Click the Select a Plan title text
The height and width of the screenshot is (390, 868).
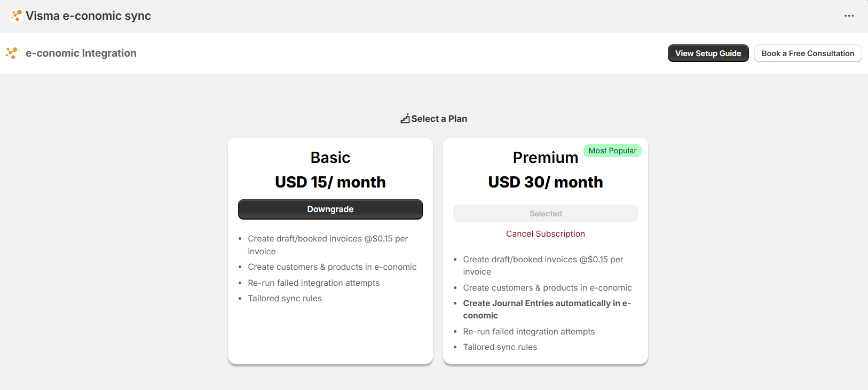[439, 119]
